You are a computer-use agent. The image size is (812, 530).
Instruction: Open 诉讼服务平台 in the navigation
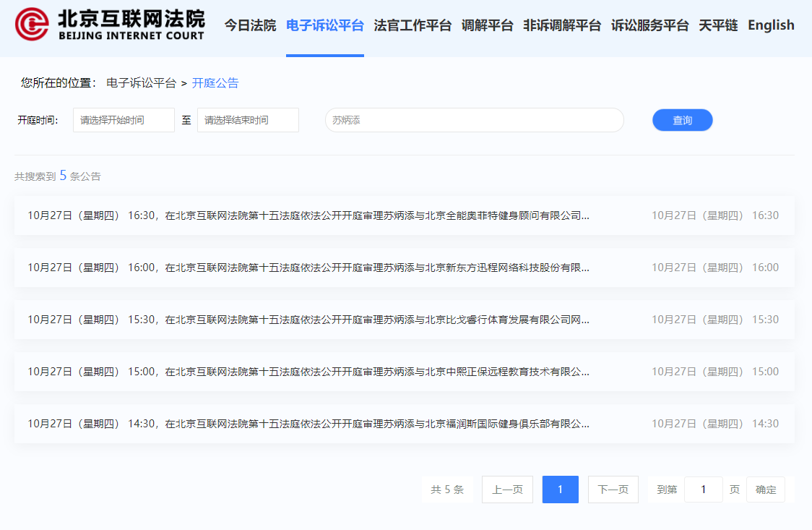pyautogui.click(x=649, y=25)
